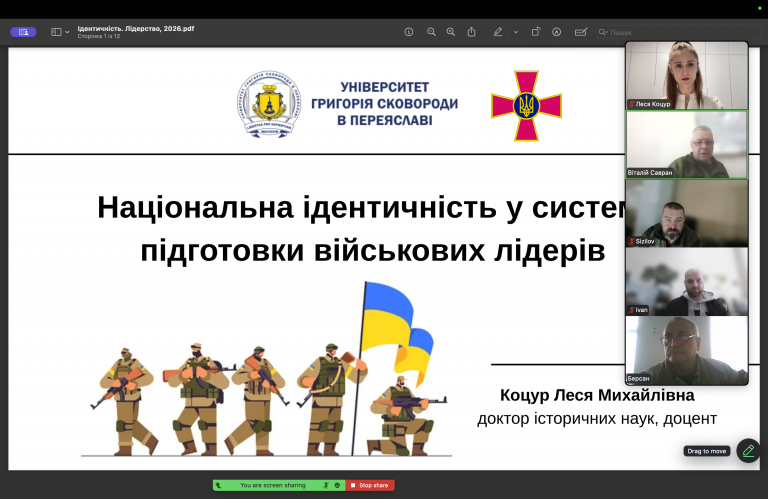Open the share document icon
The image size is (768, 499).
point(471,32)
